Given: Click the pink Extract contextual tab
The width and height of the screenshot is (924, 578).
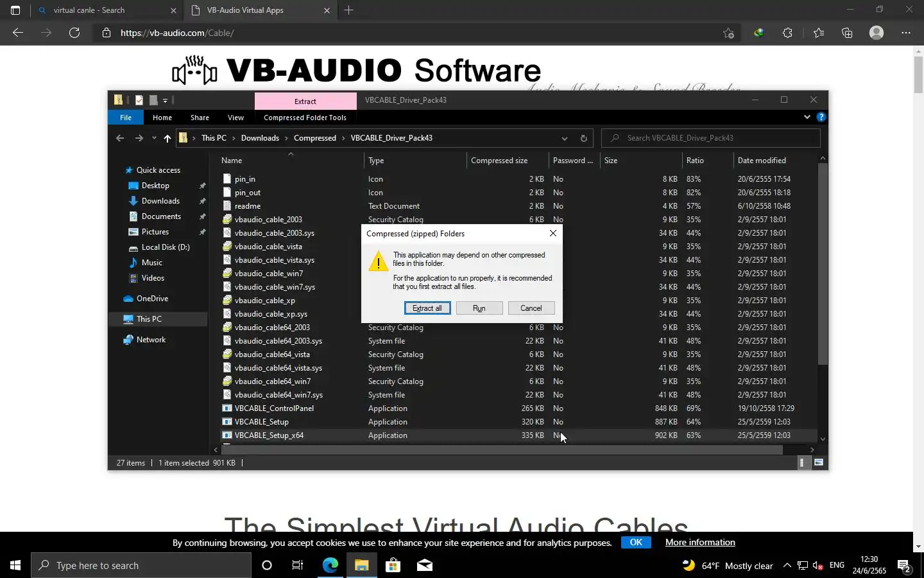Looking at the screenshot, I should click(305, 101).
